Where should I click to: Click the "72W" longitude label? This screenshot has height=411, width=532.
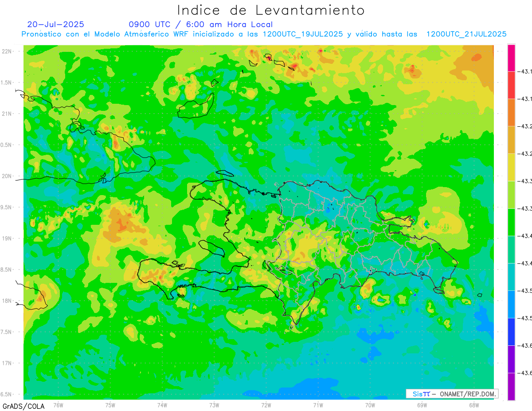point(266,405)
